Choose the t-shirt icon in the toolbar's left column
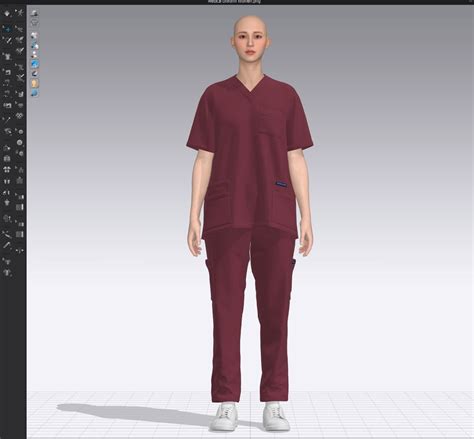This screenshot has height=439, width=474. (x=7, y=56)
